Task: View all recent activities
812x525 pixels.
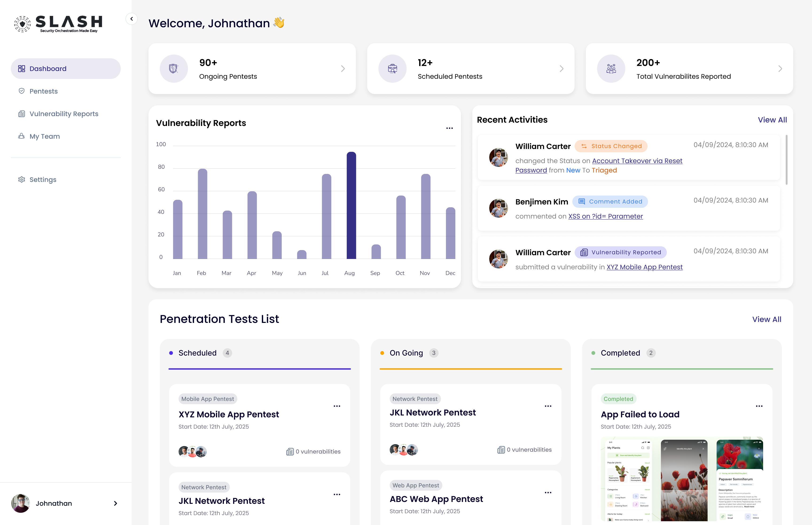Action: click(772, 120)
